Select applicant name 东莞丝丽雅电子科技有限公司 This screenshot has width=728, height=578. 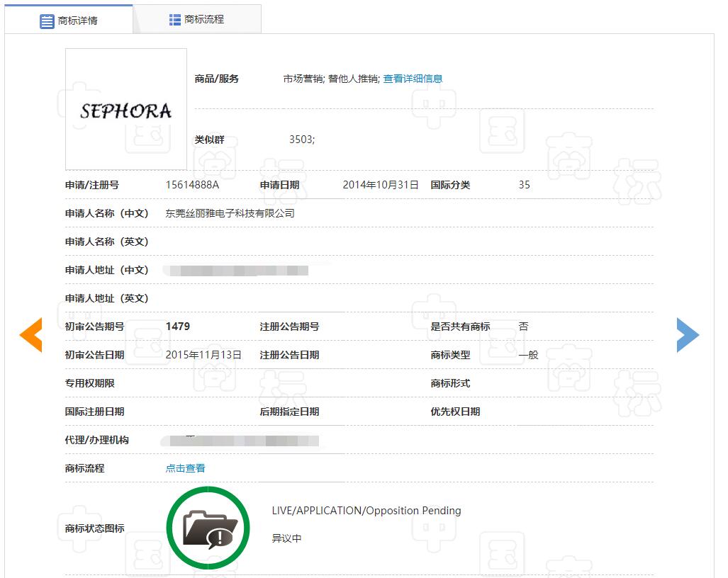point(230,213)
